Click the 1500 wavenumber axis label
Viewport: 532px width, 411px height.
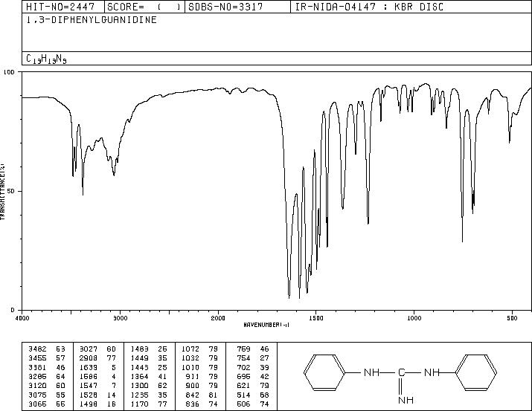point(316,318)
